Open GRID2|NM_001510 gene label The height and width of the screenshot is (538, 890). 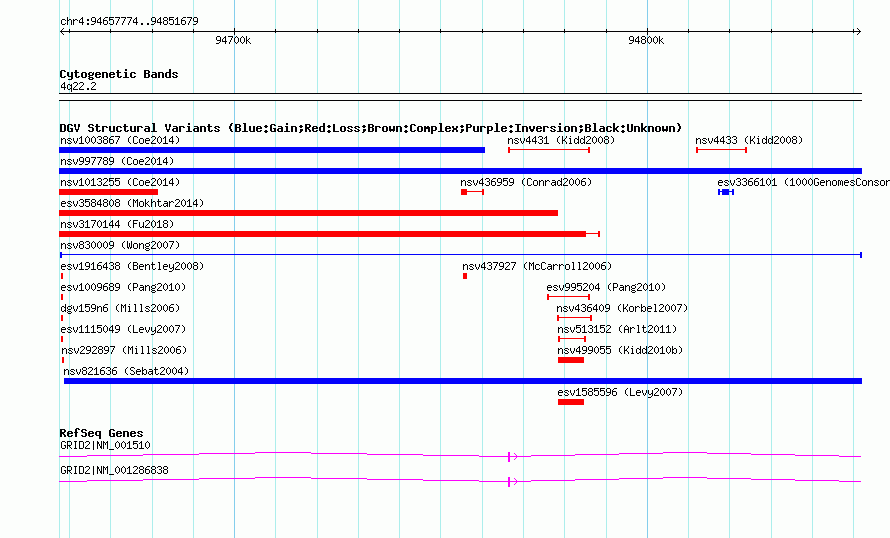[x=105, y=445]
